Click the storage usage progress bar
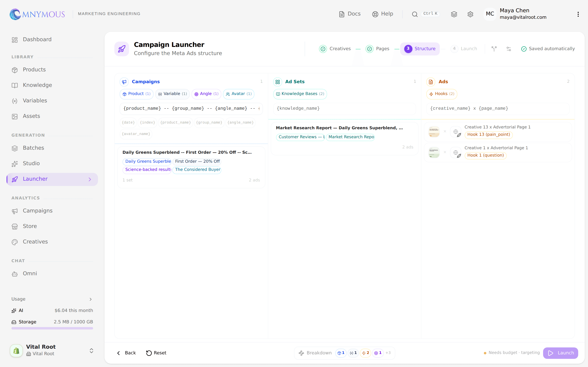Viewport: 588px width, 367px height. (52, 328)
